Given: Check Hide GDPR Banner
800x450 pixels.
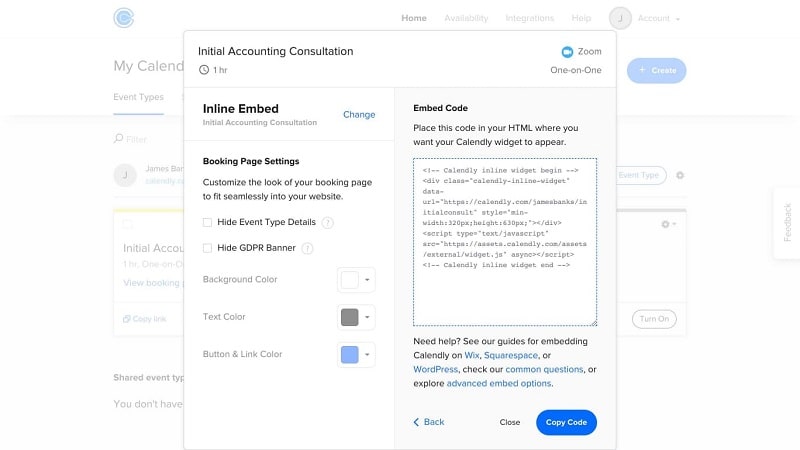Looking at the screenshot, I should [x=207, y=248].
